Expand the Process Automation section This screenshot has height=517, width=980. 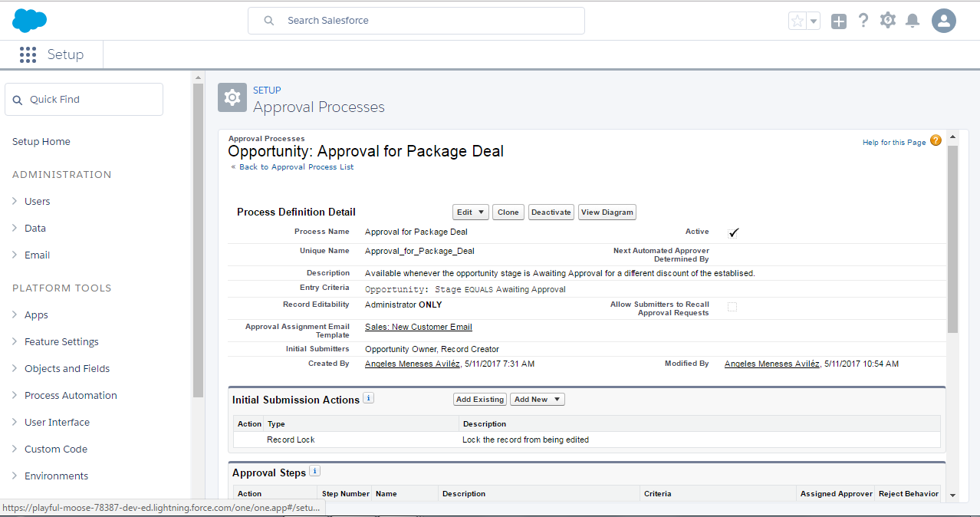[71, 395]
